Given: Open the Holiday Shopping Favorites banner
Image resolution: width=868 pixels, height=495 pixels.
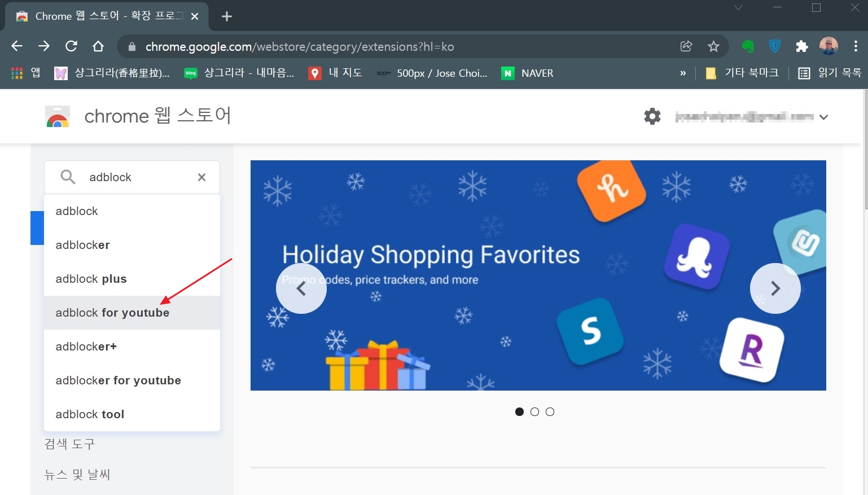Looking at the screenshot, I should [538, 275].
